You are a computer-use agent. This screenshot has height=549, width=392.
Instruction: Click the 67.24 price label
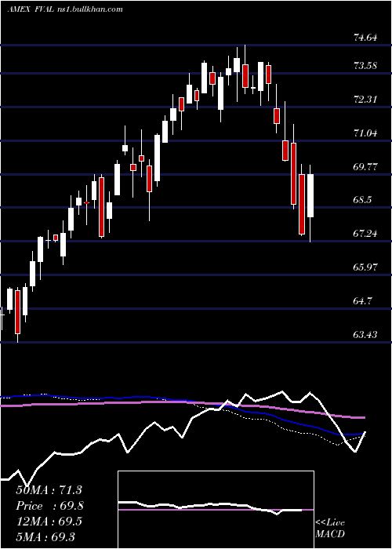(x=365, y=234)
